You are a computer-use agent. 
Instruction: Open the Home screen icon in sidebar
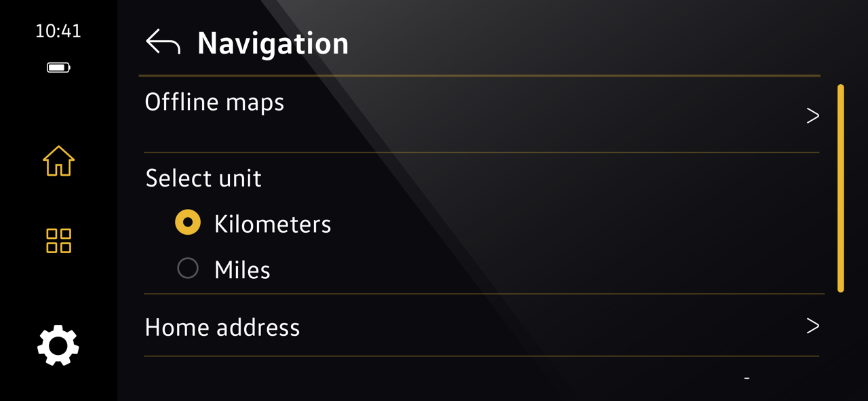click(x=58, y=161)
